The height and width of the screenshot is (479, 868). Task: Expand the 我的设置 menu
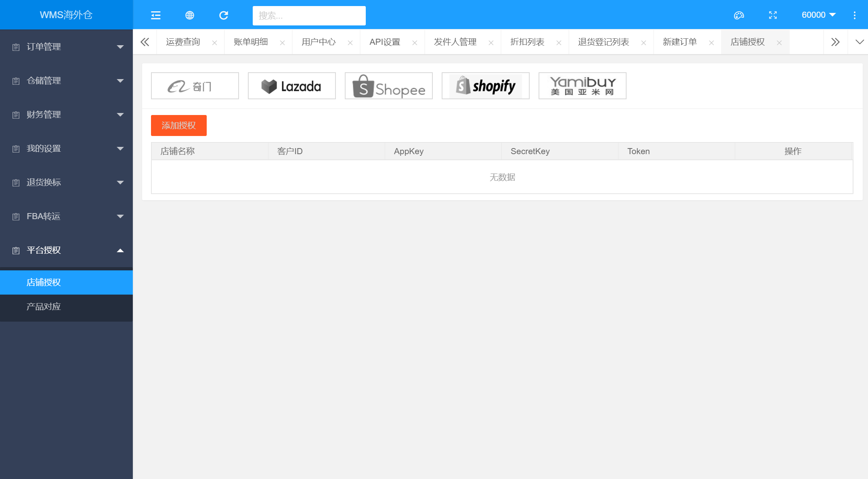[66, 149]
